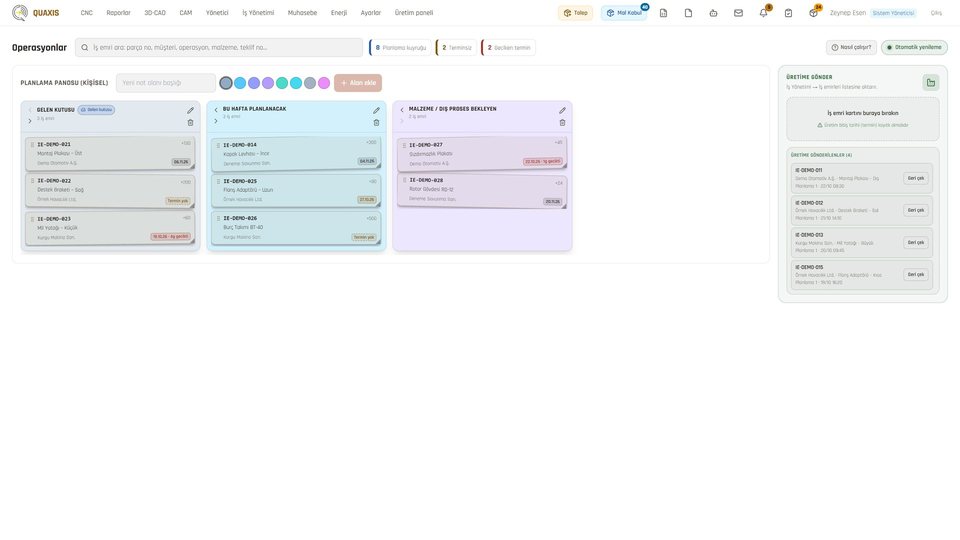The image size is (960, 540).
Task: Grab the drag handle of IE-DEMO-014
Action: tap(219, 146)
